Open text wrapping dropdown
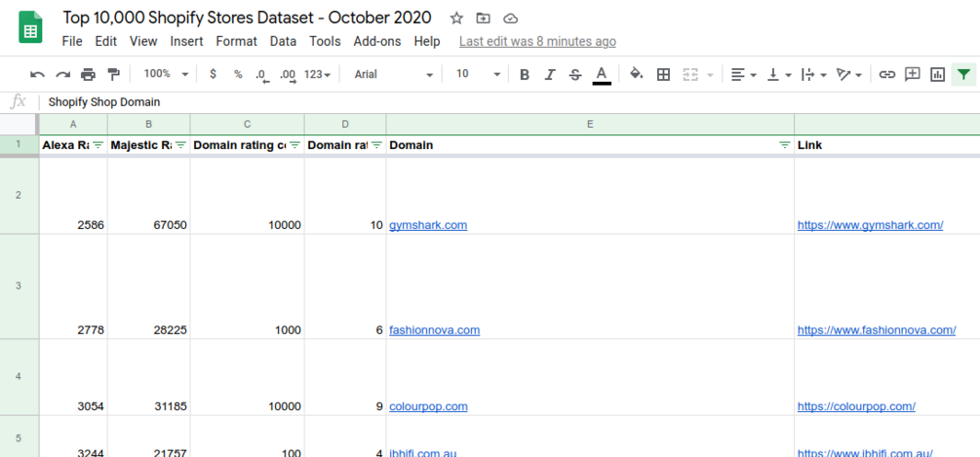 click(x=814, y=75)
